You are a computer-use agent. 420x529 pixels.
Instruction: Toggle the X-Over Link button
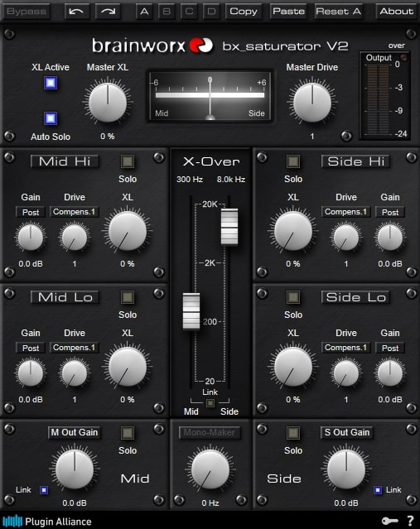point(210,403)
